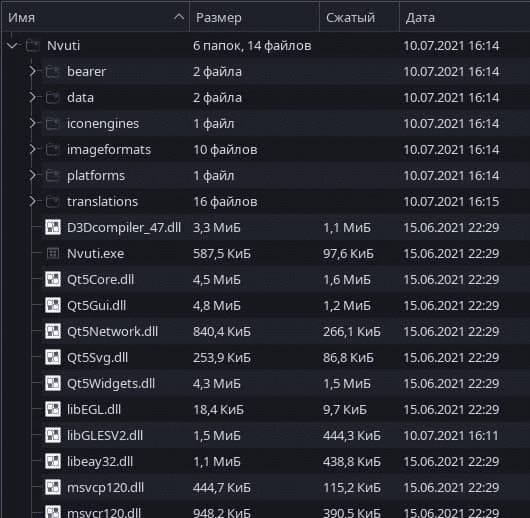Click the Nvuti folder icon
This screenshot has height=518, width=530.
[33, 45]
